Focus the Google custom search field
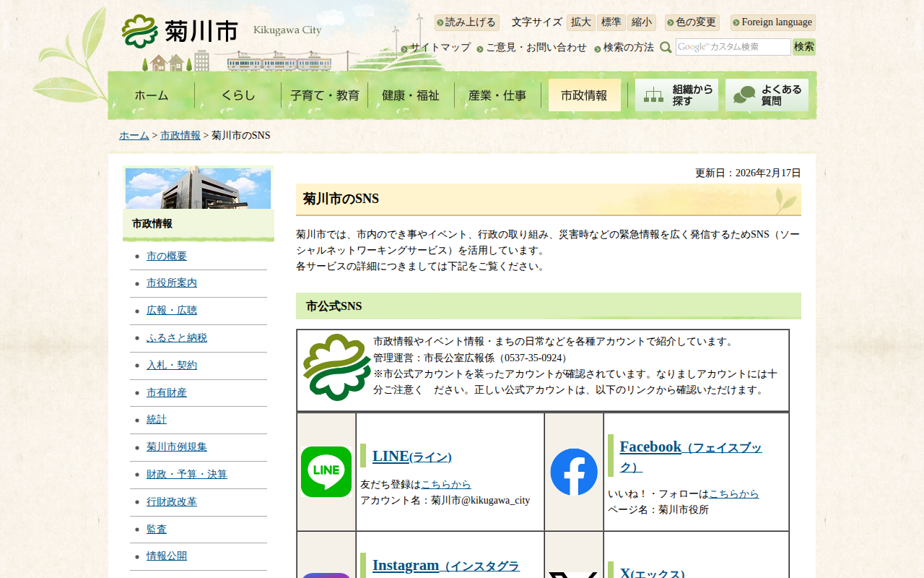This screenshot has width=924, height=578. pos(733,47)
